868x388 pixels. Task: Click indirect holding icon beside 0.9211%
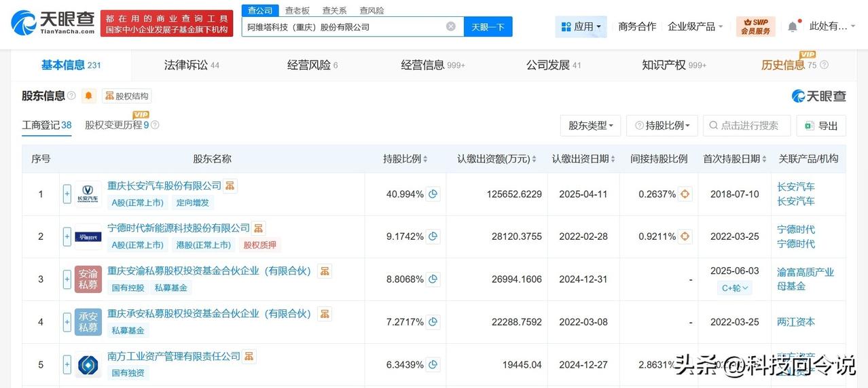pos(685,236)
